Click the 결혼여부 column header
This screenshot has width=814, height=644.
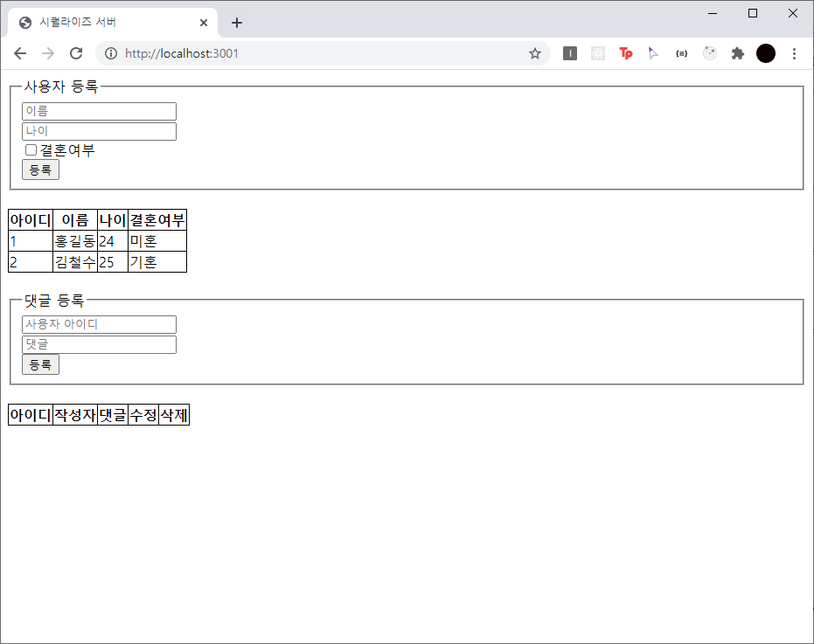tap(157, 220)
